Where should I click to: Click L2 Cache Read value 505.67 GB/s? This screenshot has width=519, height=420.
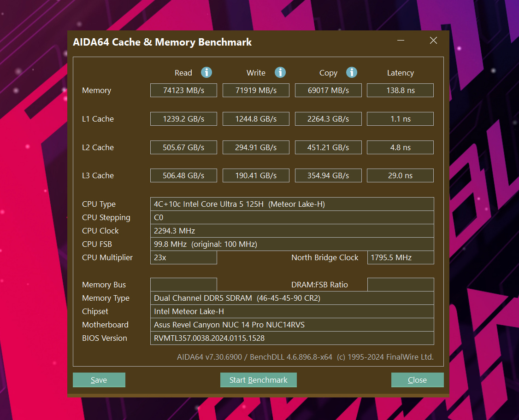(184, 147)
